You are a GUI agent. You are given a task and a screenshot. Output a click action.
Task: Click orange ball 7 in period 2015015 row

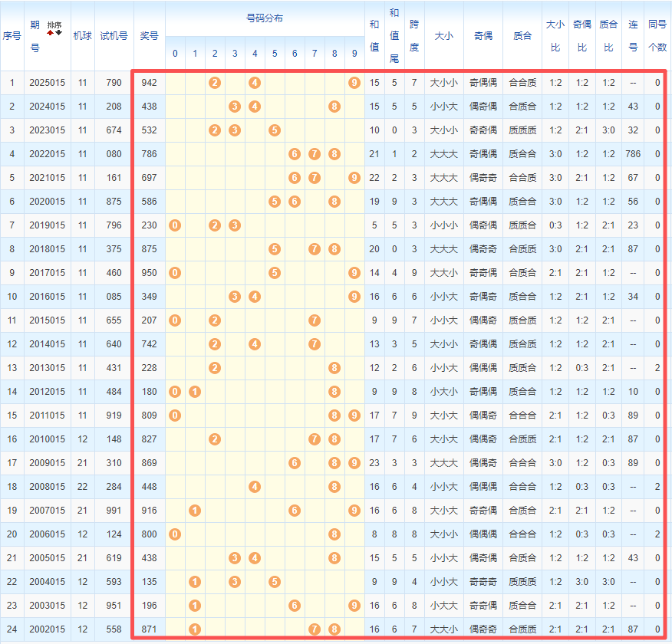pyautogui.click(x=315, y=320)
